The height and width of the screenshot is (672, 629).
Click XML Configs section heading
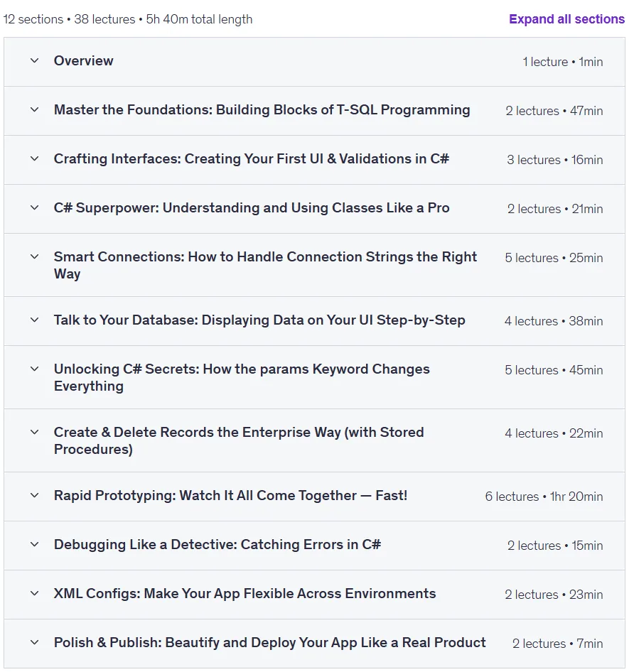pyautogui.click(x=244, y=594)
